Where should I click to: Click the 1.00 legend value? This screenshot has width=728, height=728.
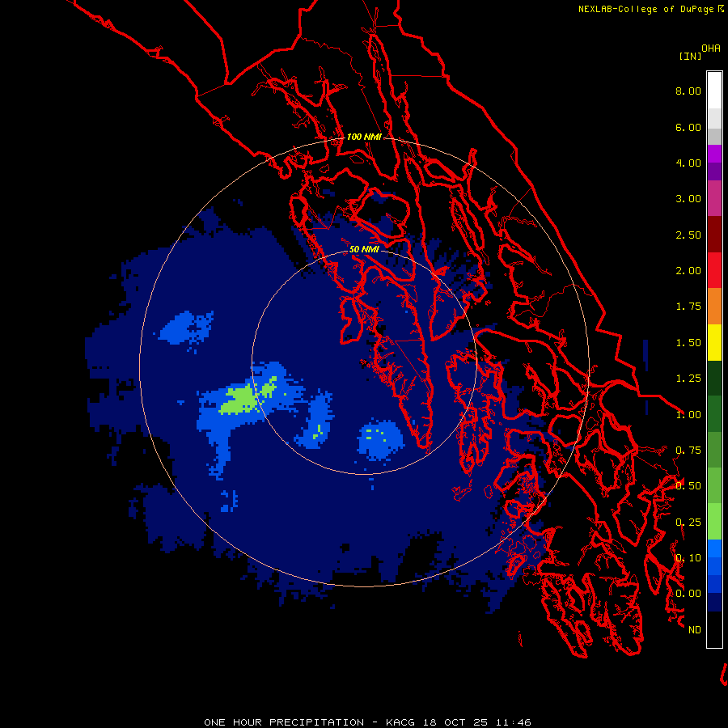[688, 415]
